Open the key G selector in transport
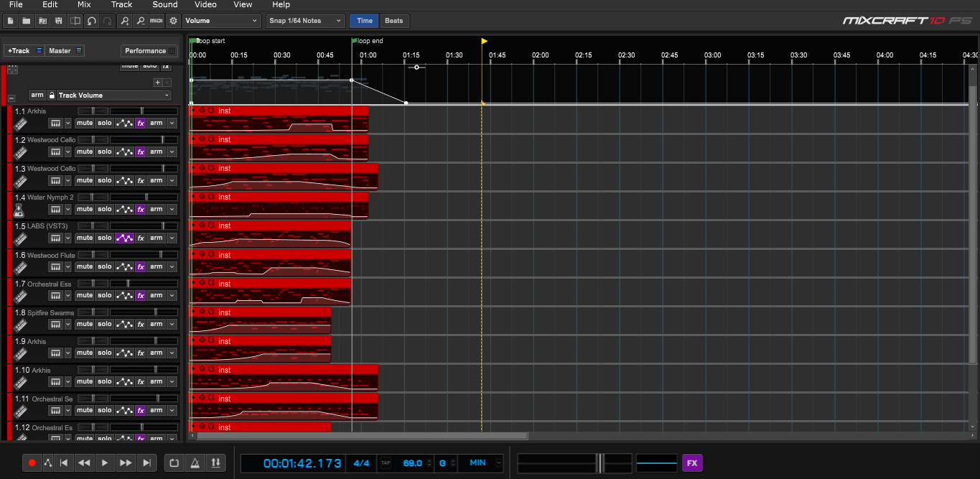 (x=446, y=463)
